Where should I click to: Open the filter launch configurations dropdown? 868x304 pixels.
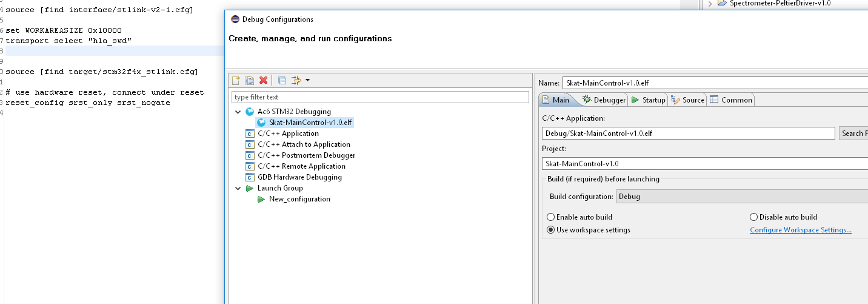point(301,80)
